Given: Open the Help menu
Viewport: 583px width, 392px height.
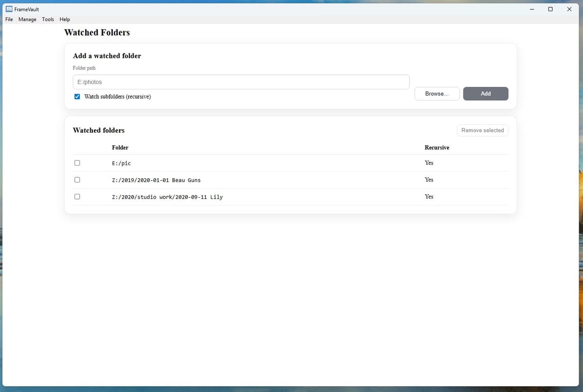Looking at the screenshot, I should coord(64,19).
